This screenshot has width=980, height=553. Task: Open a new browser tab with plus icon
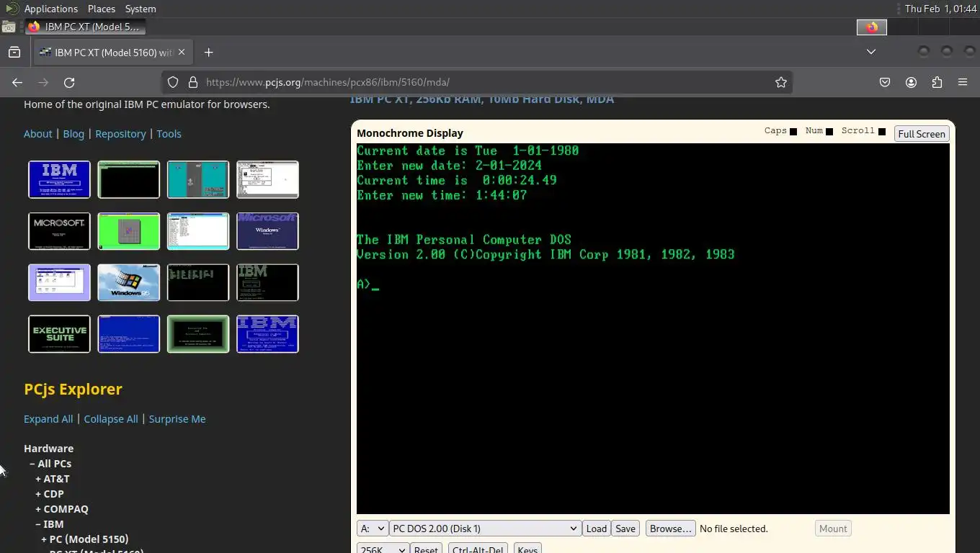tap(208, 52)
